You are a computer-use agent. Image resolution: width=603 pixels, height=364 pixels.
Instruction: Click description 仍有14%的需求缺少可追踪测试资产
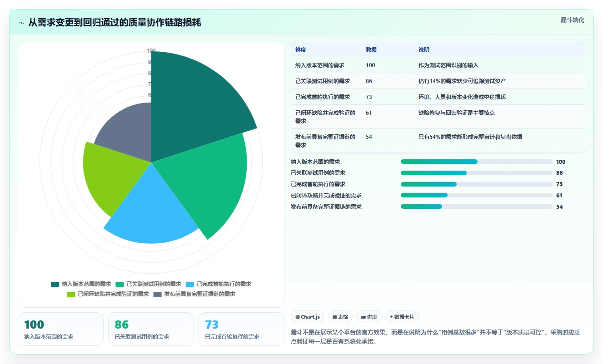(463, 81)
